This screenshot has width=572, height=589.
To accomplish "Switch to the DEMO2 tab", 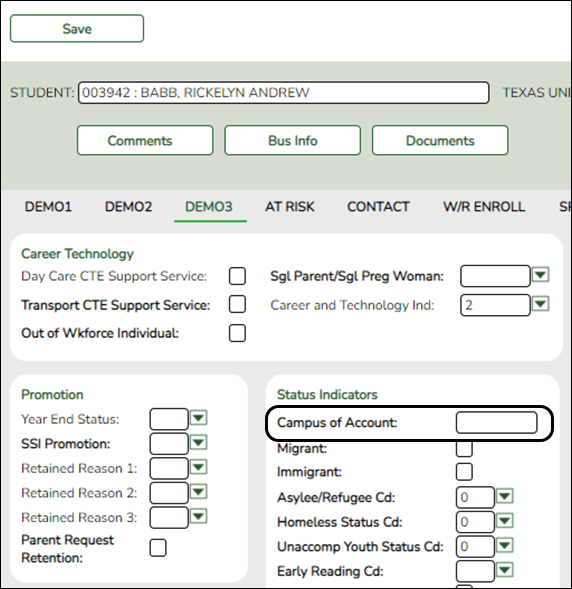I will coord(128,207).
